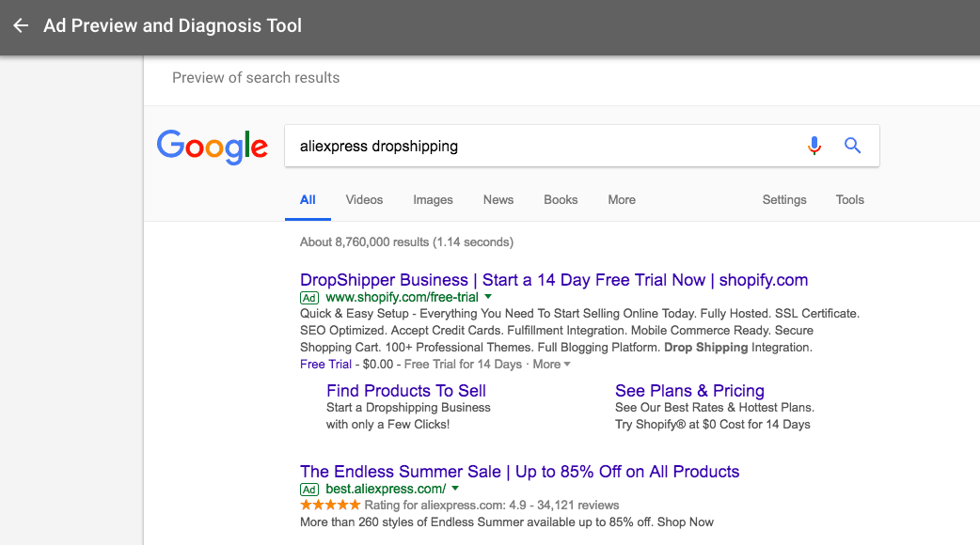Click the magnifying glass search icon

coord(852,146)
